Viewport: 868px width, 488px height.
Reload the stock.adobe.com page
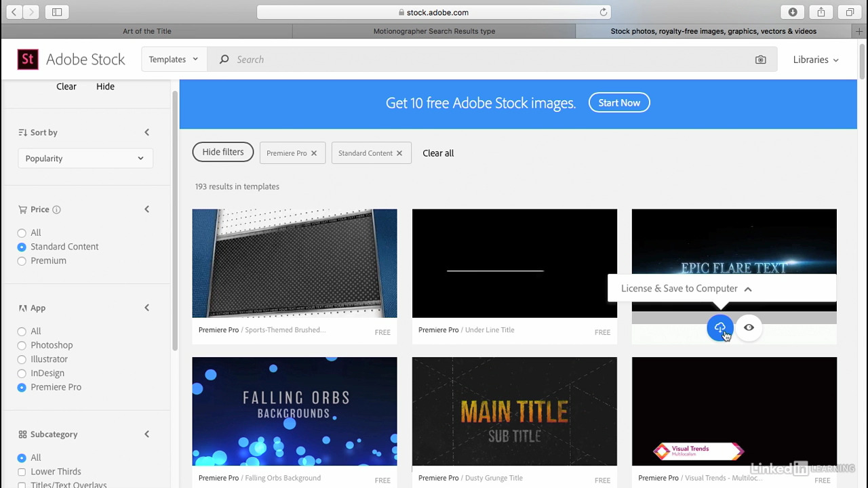tap(603, 12)
